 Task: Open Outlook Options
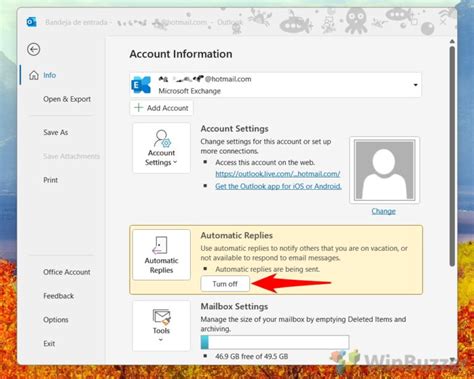pyautogui.click(x=56, y=320)
